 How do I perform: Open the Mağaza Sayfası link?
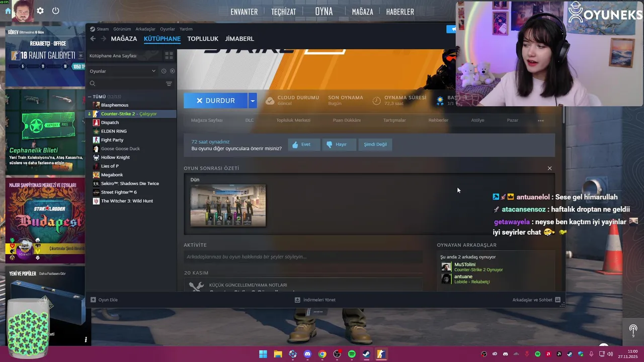click(x=207, y=120)
